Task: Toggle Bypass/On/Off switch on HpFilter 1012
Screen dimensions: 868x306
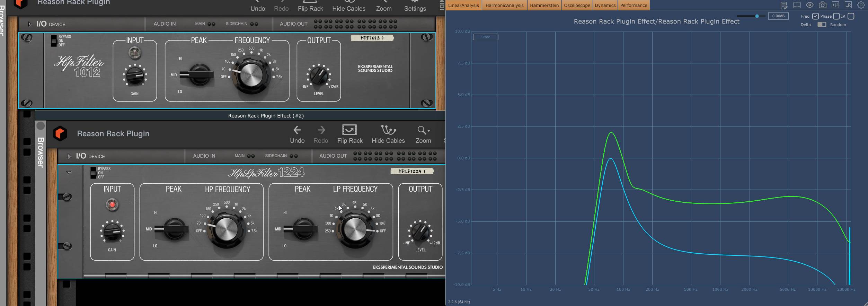Action: coord(54,41)
